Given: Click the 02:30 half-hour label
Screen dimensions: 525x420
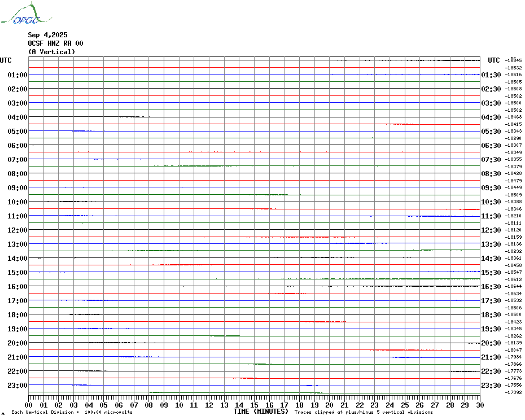Looking at the screenshot, I should (x=491, y=89).
